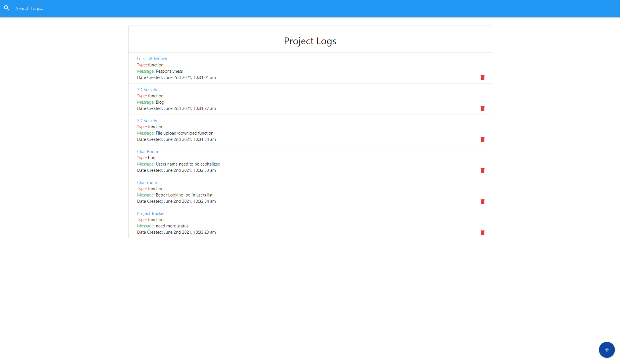The height and width of the screenshot is (364, 620).
Task: Open the Chat Room bug log link
Action: tap(147, 152)
